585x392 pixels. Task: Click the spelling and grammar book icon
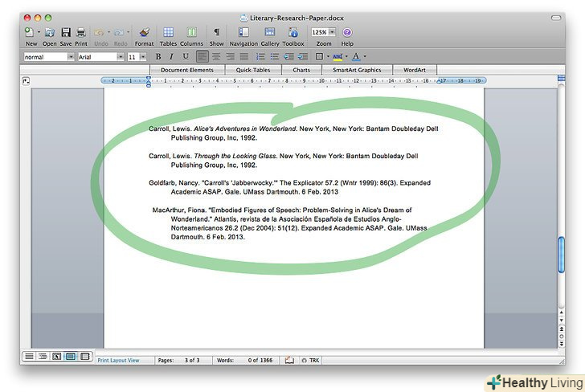coord(289,361)
